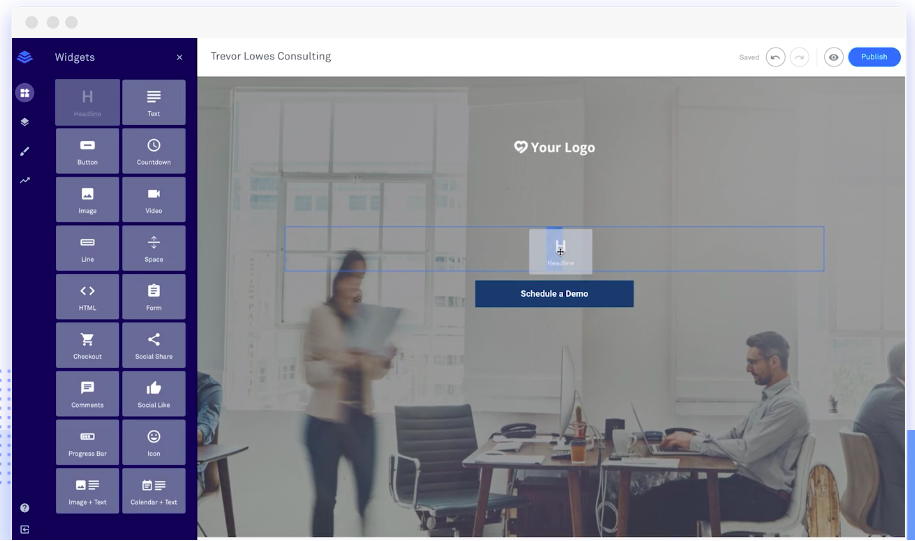The width and height of the screenshot is (915, 541).
Task: Click the exit icon at sidebar bottom
Action: pos(25,529)
